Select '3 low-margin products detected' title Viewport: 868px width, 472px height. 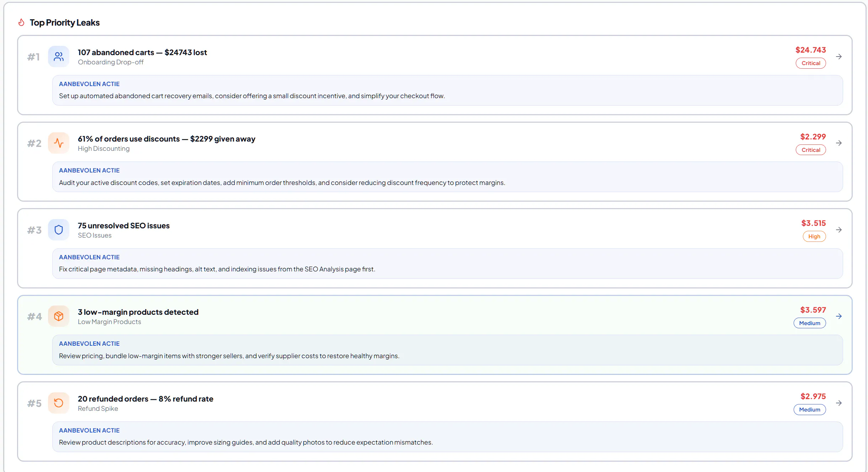tap(138, 312)
